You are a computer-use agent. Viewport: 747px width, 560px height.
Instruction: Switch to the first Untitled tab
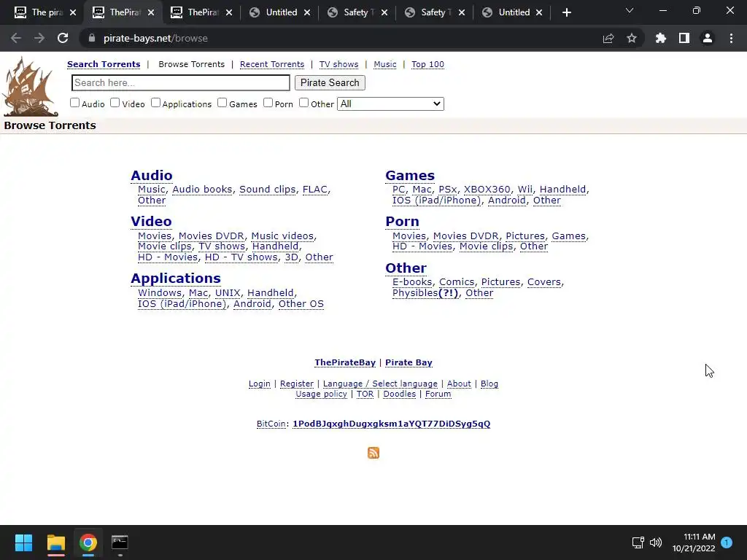coord(281,12)
